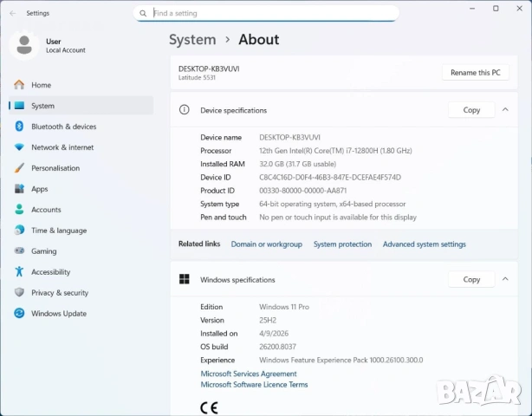Open the Home settings page

click(x=81, y=85)
